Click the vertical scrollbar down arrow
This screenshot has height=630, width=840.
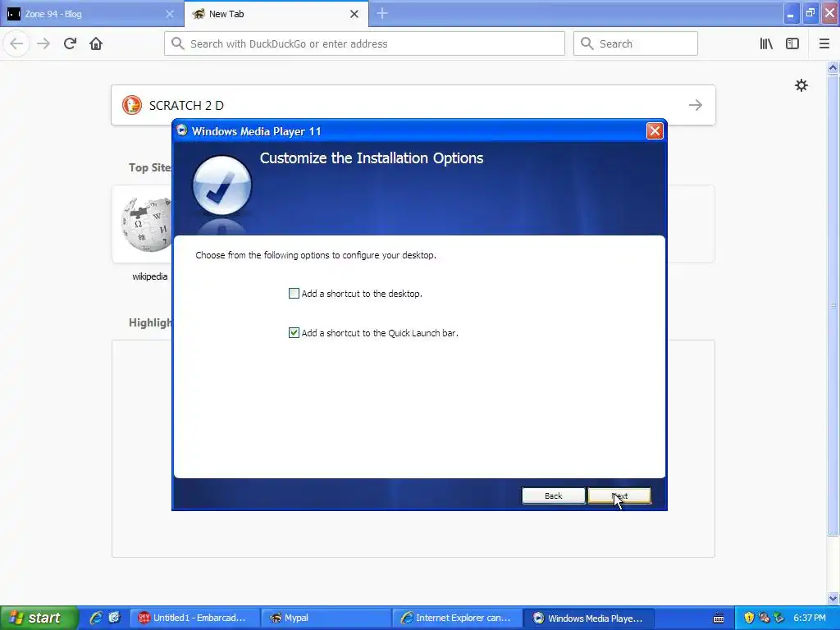(833, 598)
